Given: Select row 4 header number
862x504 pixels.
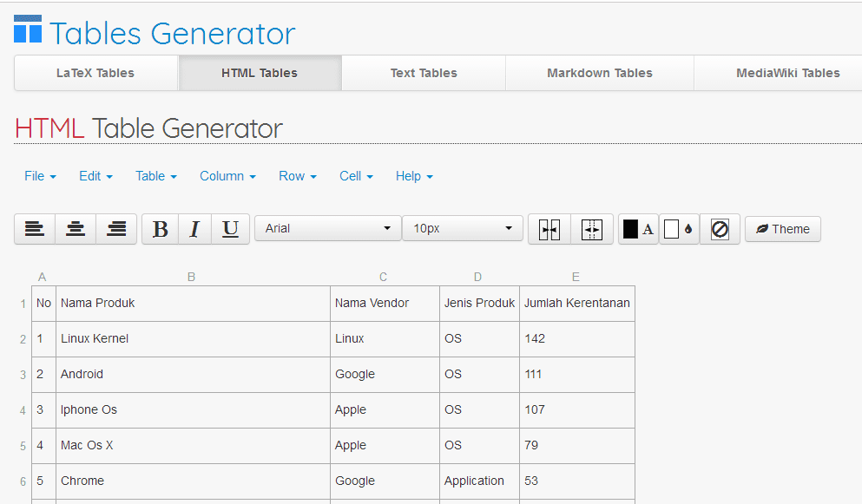Looking at the screenshot, I should coord(23,410).
